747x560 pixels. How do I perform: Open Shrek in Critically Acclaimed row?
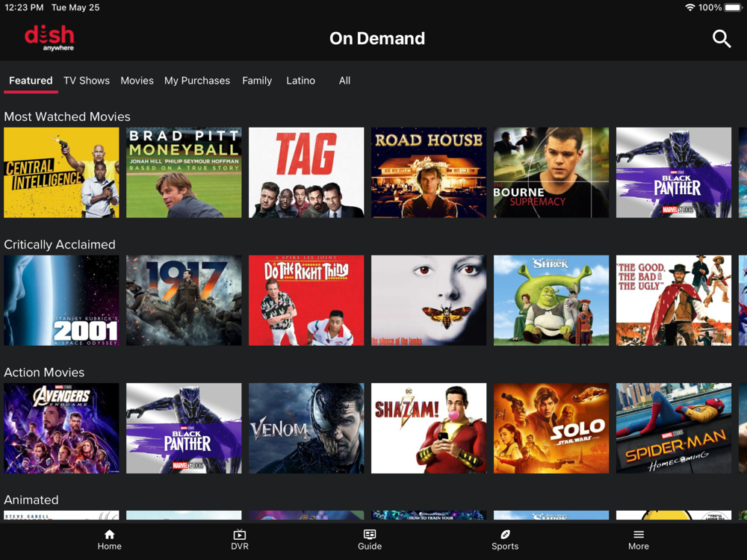(551, 300)
